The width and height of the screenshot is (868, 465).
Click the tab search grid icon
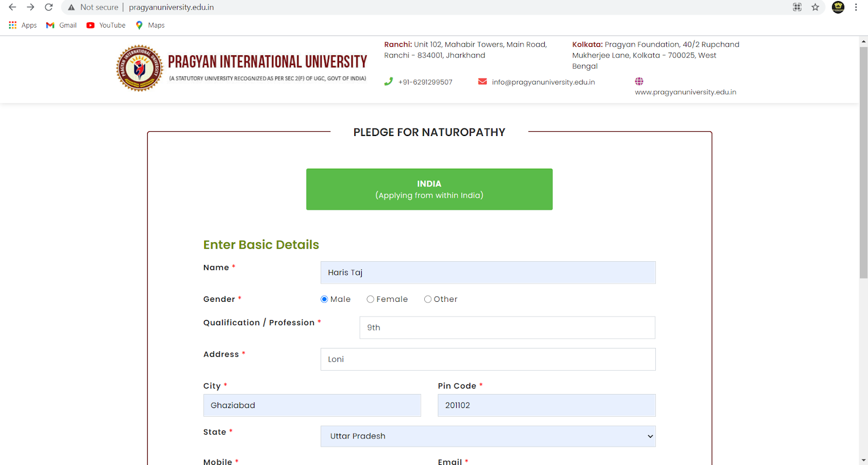[797, 7]
